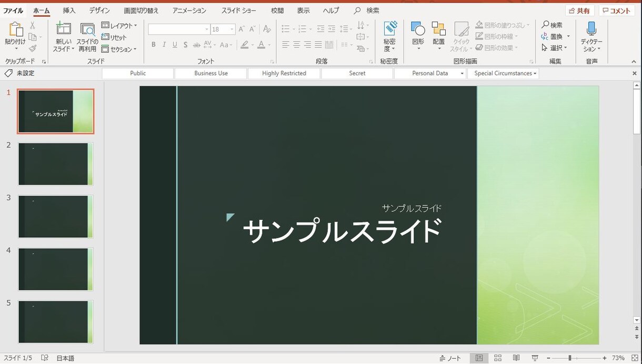
Task: Increase font size with the larger A icon
Action: [242, 29]
